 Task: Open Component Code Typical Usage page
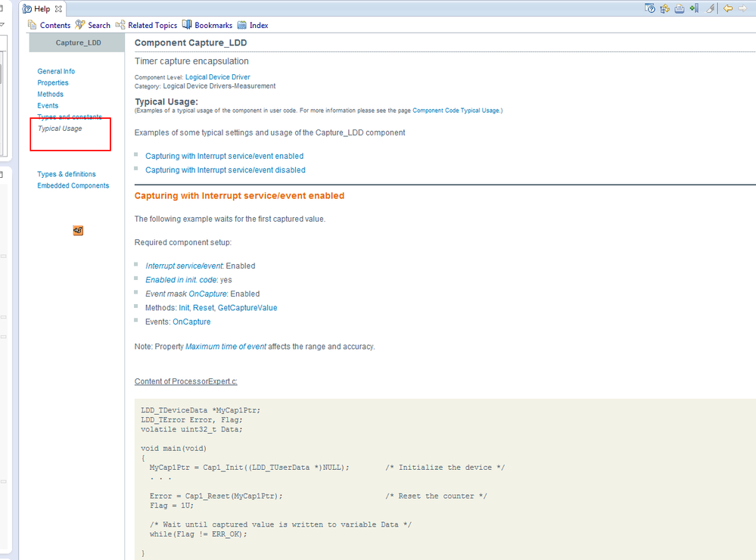pos(456,110)
